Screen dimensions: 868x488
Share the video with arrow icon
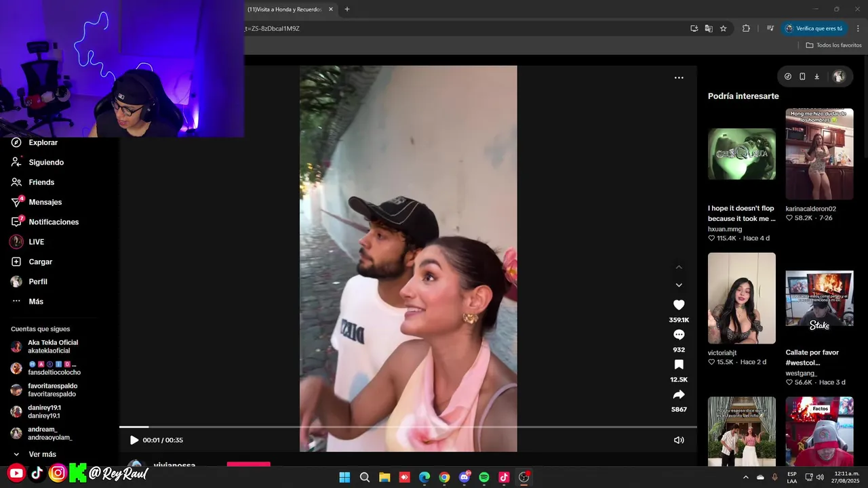(679, 394)
